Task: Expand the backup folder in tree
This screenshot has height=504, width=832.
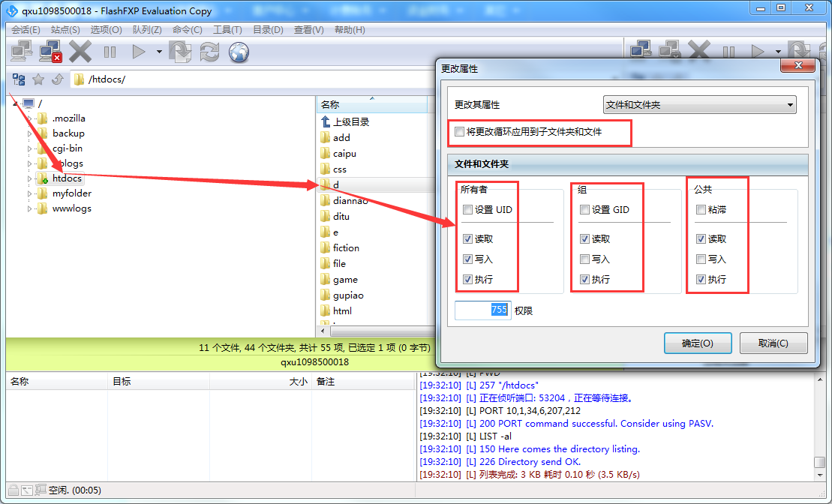Action: tap(30, 133)
